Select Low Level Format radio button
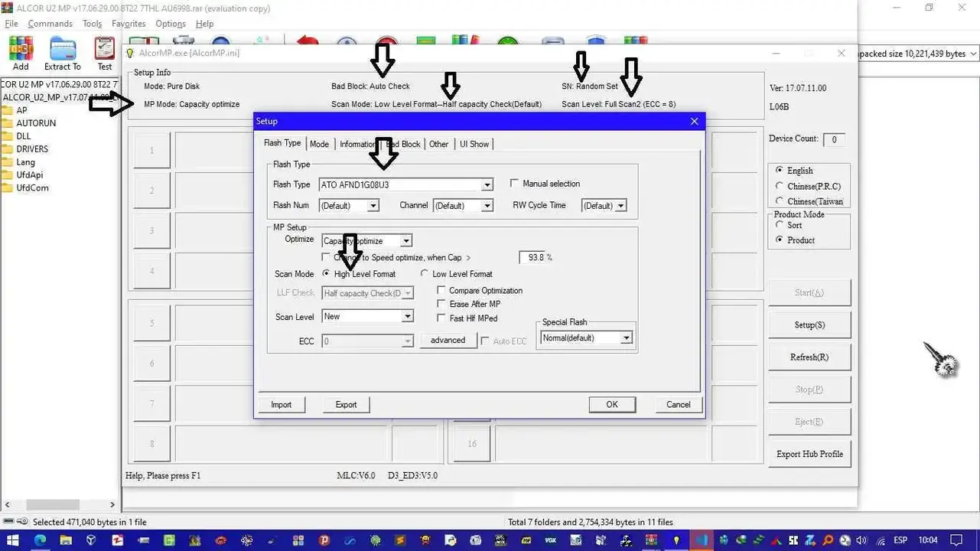Viewport: 980px width, 551px height. coord(425,274)
